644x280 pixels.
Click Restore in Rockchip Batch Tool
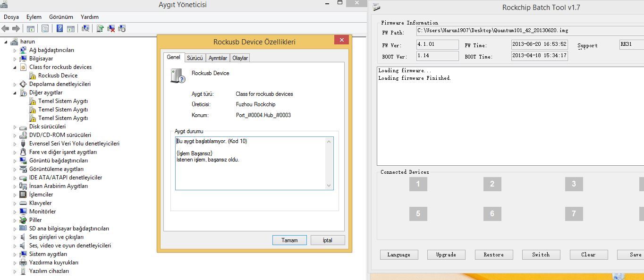coord(494,255)
